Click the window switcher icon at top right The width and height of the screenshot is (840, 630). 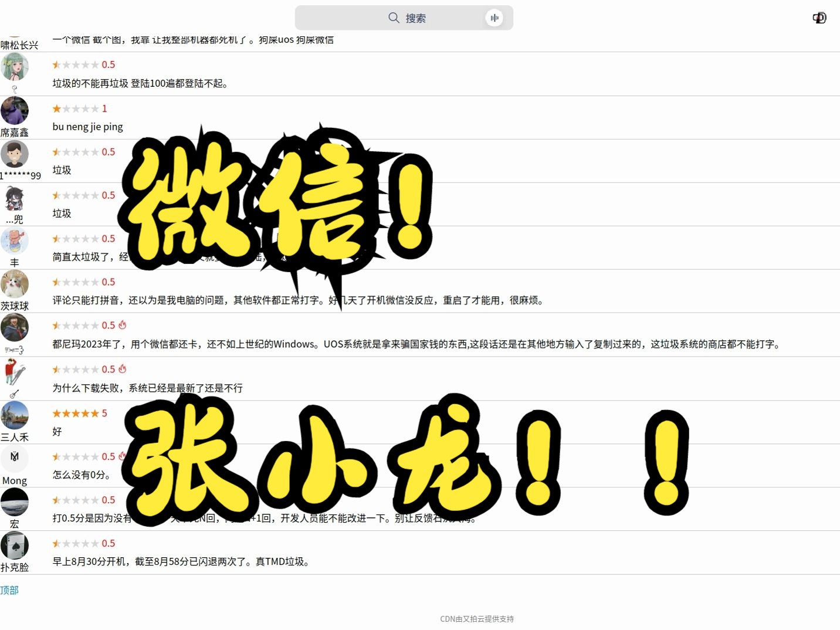coord(819,18)
